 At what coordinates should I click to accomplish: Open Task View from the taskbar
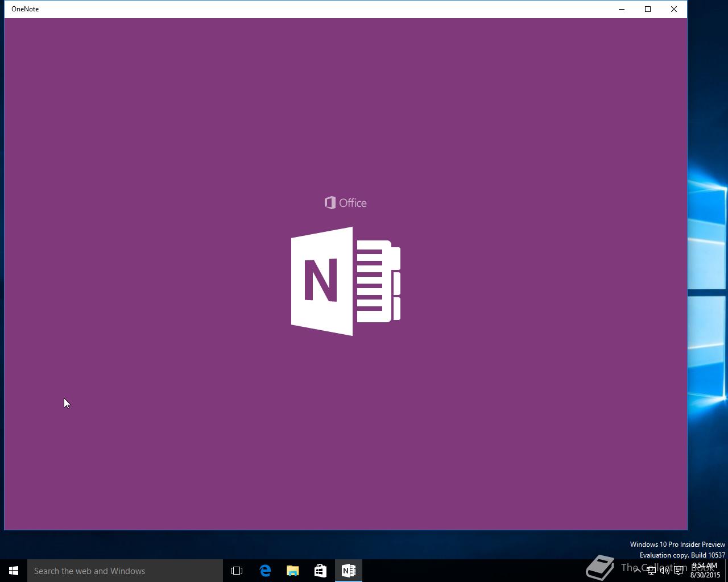tap(237, 571)
